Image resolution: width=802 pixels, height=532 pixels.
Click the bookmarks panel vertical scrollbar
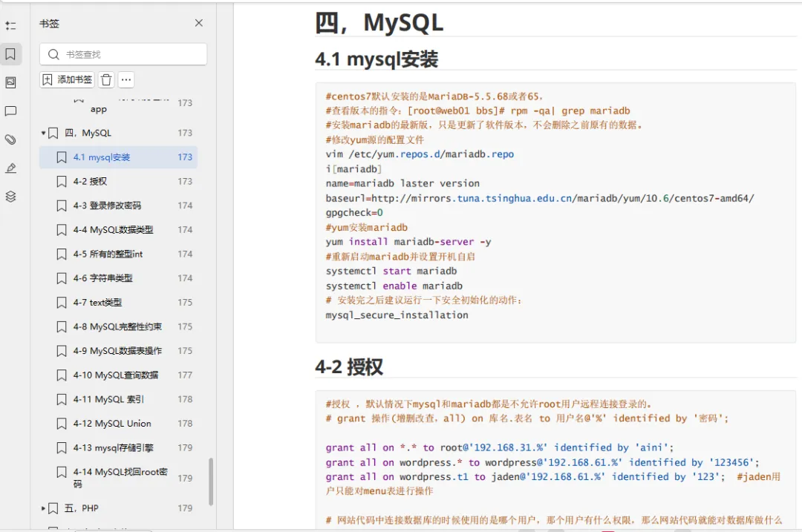click(211, 482)
